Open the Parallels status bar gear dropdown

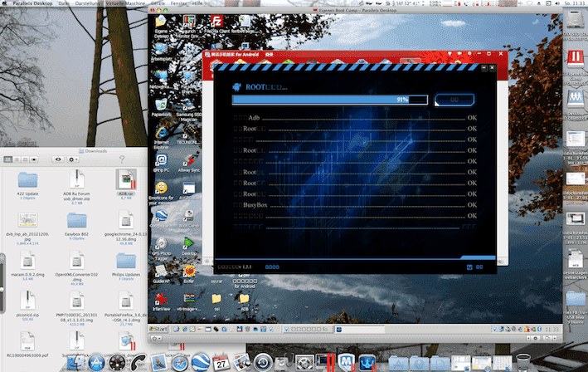(157, 338)
